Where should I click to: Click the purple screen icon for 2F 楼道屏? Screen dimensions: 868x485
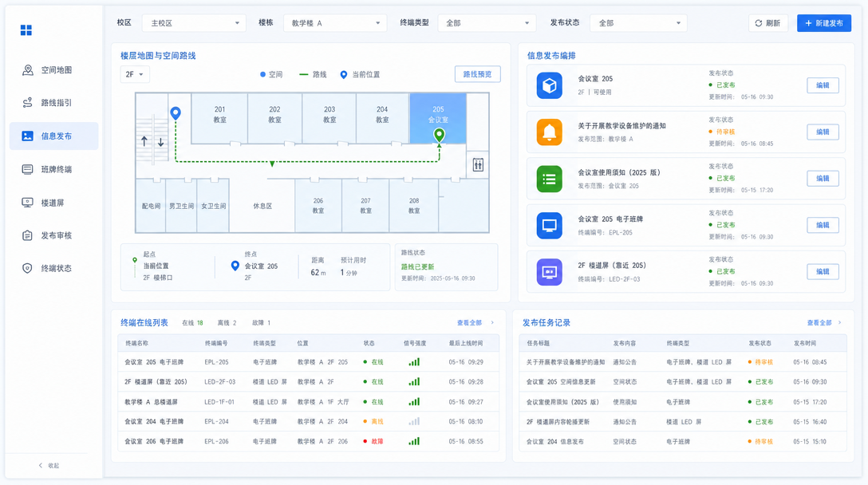click(x=549, y=272)
